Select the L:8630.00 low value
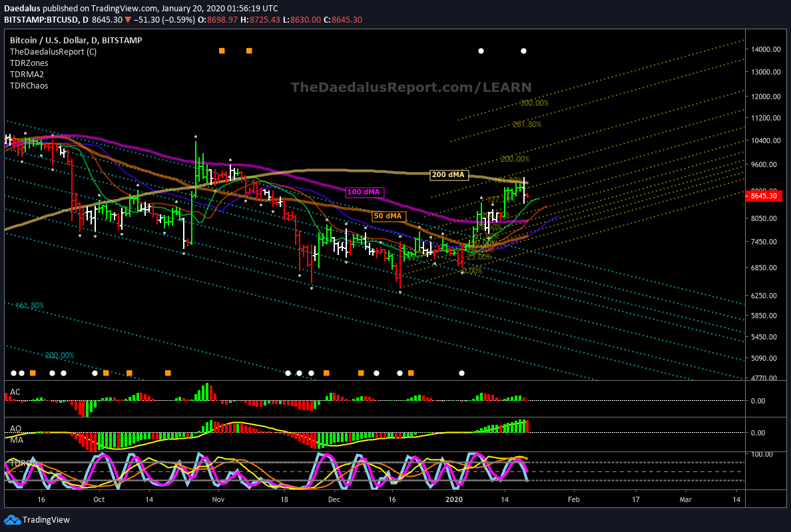 [x=302, y=20]
